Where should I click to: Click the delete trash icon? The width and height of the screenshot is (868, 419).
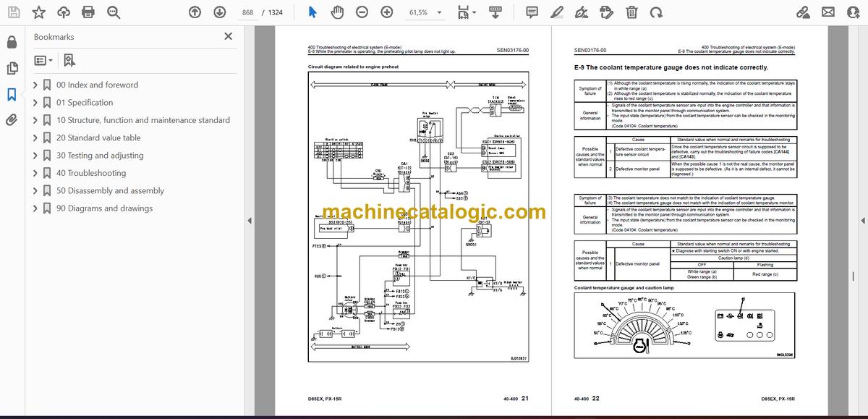point(631,12)
